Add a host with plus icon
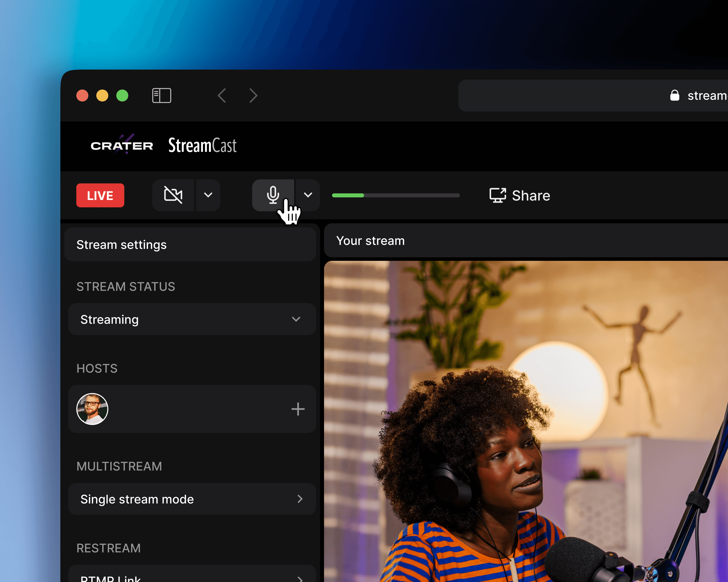728x582 pixels. pyautogui.click(x=298, y=409)
